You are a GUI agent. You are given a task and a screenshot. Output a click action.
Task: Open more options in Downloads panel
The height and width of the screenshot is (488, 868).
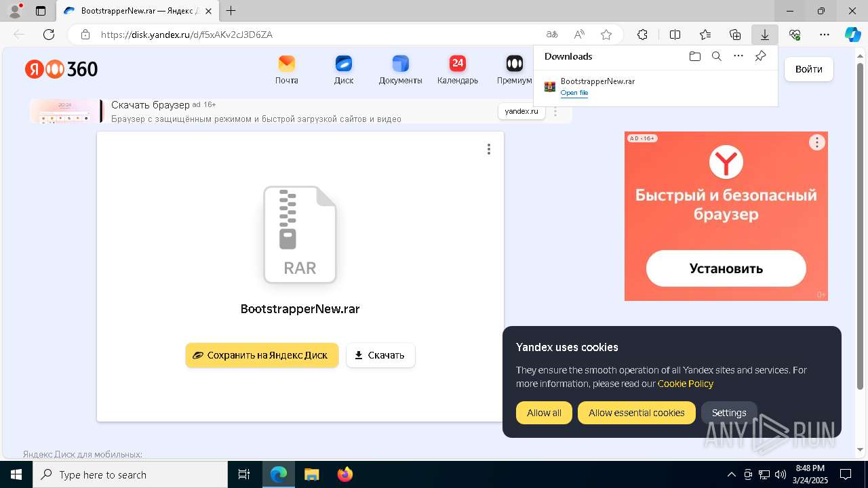[738, 56]
